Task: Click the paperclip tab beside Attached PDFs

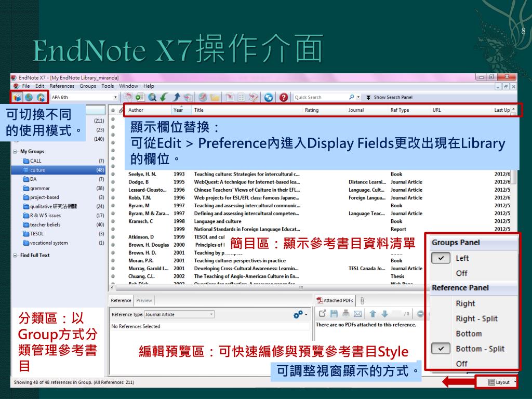Action: pyautogui.click(x=362, y=300)
